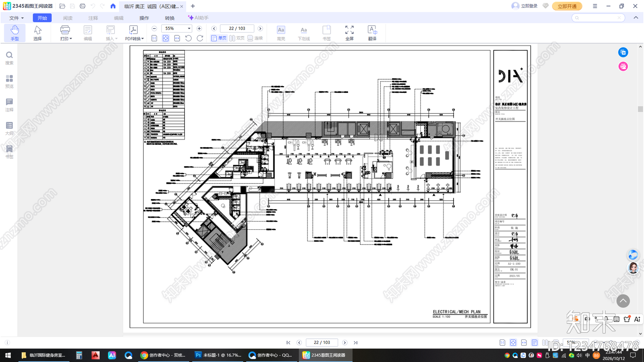Click the open file folder icon
Image resolution: width=644 pixels, height=362 pixels.
click(x=62, y=6)
